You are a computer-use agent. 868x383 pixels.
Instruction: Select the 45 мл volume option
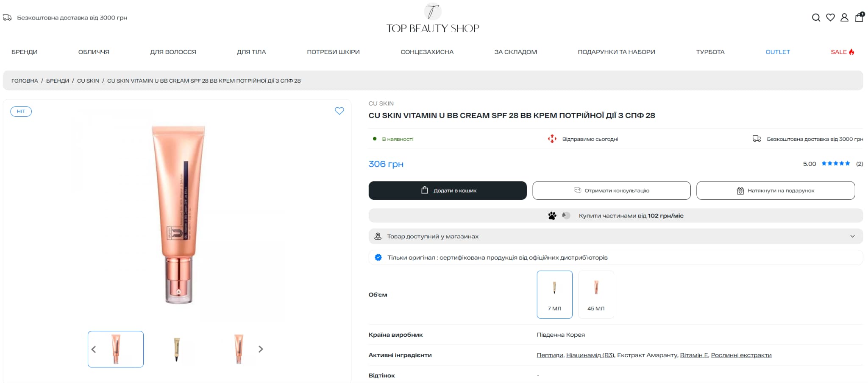pos(596,294)
